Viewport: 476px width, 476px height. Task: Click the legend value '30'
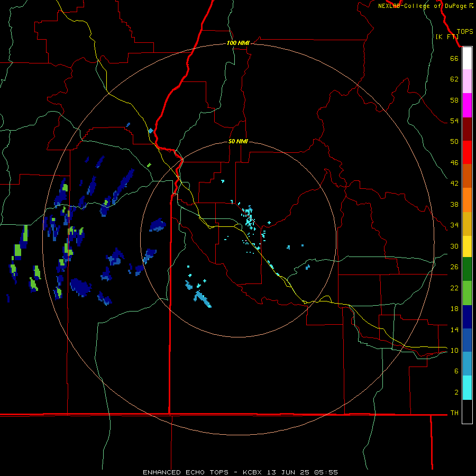pyautogui.click(x=454, y=246)
